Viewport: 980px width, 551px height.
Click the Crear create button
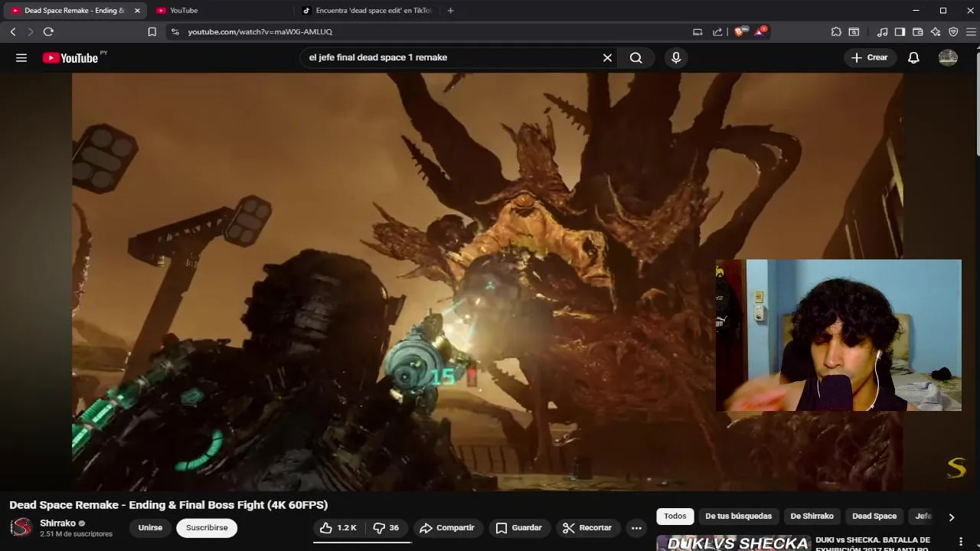(870, 57)
